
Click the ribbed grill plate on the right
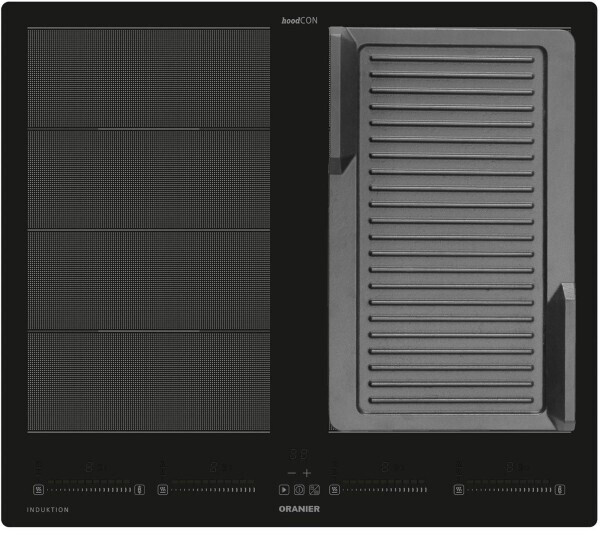[452, 230]
